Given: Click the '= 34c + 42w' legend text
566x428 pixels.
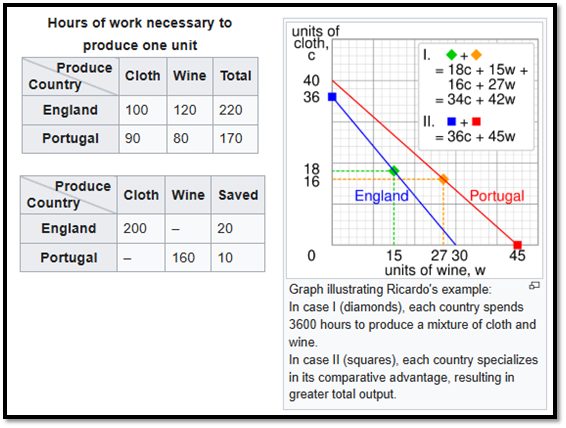Looking at the screenshot, I should pyautogui.click(x=475, y=100).
